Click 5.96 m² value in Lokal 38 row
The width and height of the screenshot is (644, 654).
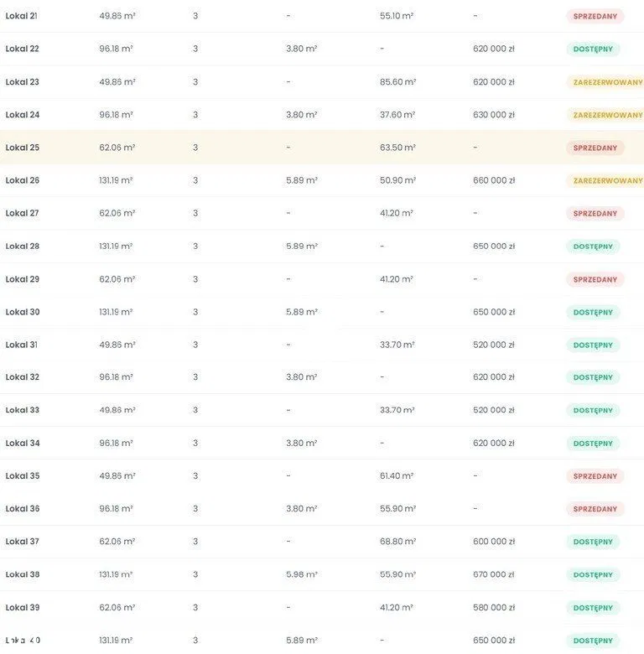pos(301,574)
